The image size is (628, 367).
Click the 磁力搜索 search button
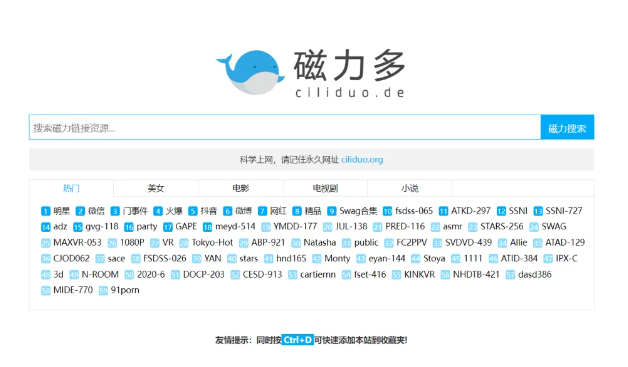(x=567, y=127)
